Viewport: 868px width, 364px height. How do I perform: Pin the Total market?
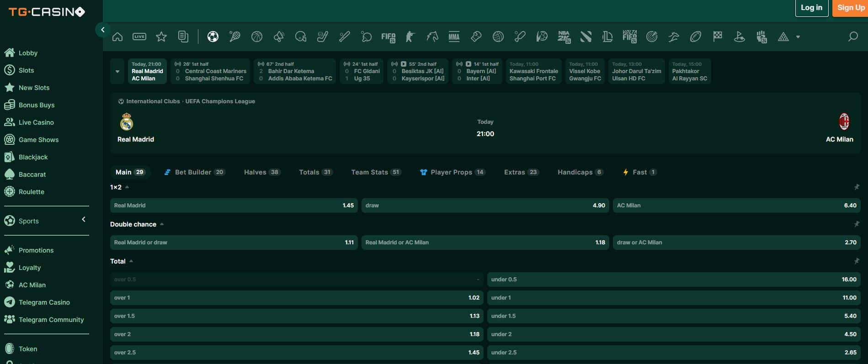[857, 261]
